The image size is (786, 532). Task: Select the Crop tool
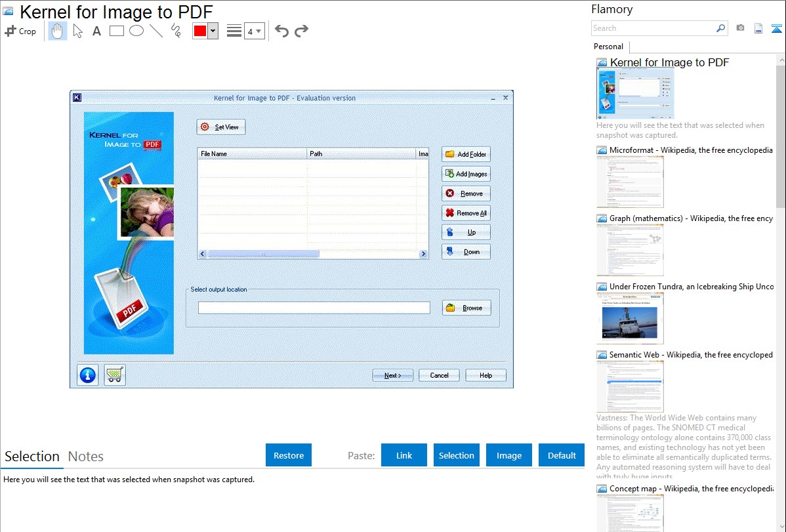[x=20, y=31]
